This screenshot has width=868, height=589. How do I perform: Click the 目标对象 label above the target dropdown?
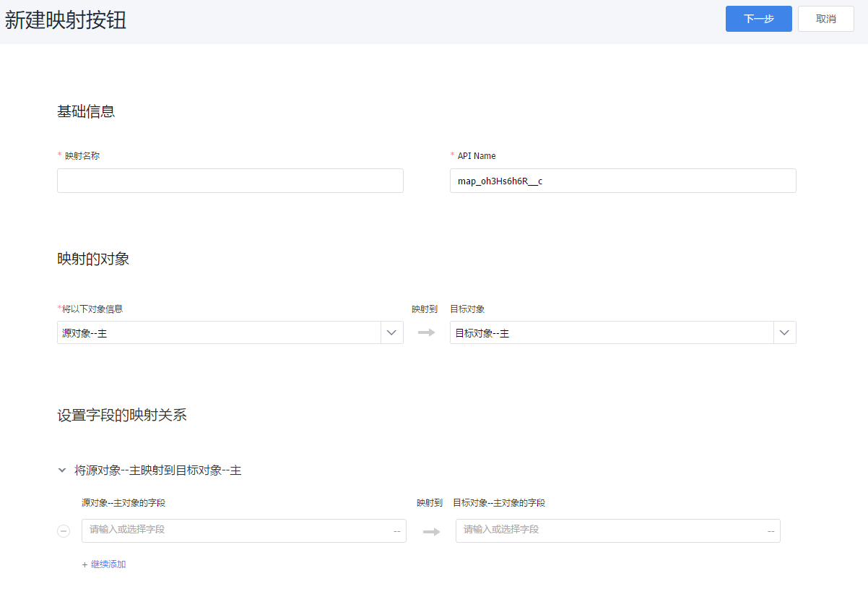[467, 309]
